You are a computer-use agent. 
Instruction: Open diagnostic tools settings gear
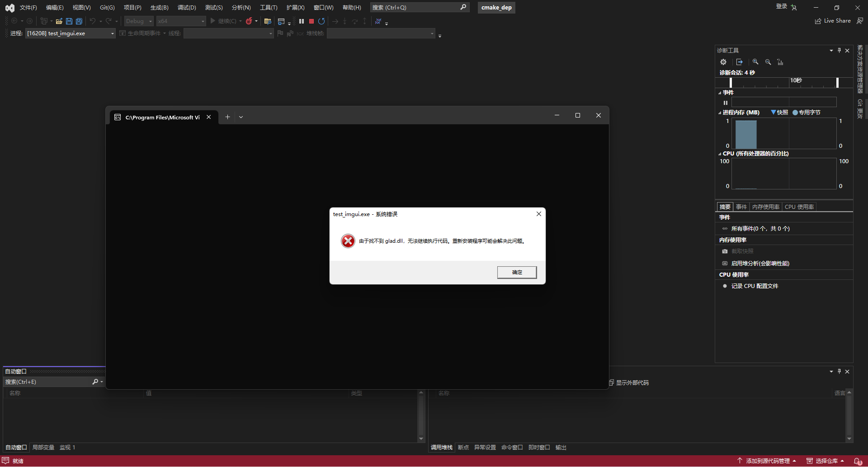tap(723, 62)
